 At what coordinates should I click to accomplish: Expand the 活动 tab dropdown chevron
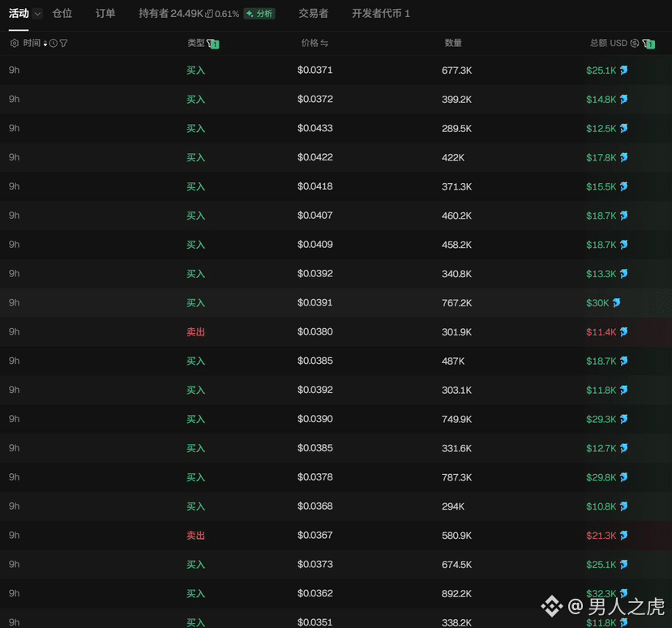click(x=38, y=14)
